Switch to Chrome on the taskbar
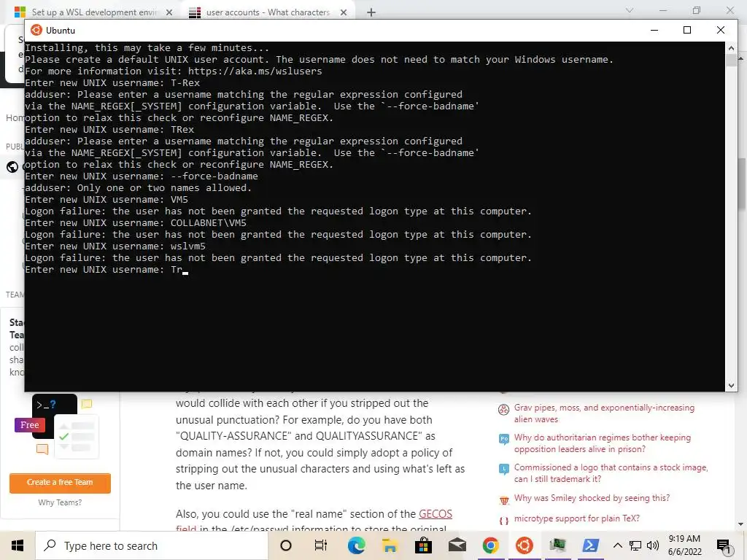 [491, 545]
